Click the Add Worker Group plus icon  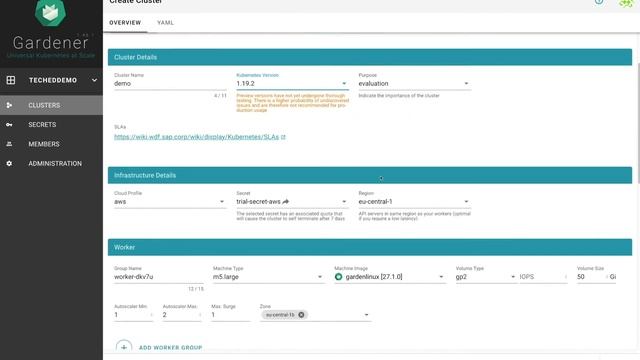pos(124,347)
